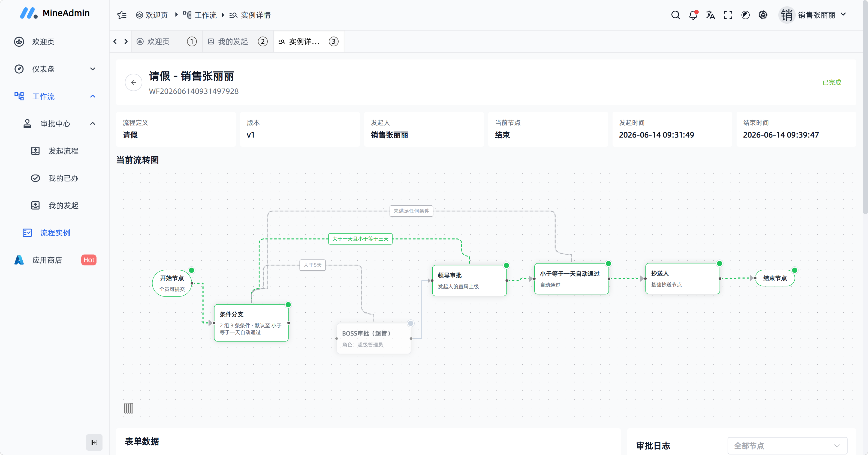
Task: Select the 实例详… tab
Action: 309,41
